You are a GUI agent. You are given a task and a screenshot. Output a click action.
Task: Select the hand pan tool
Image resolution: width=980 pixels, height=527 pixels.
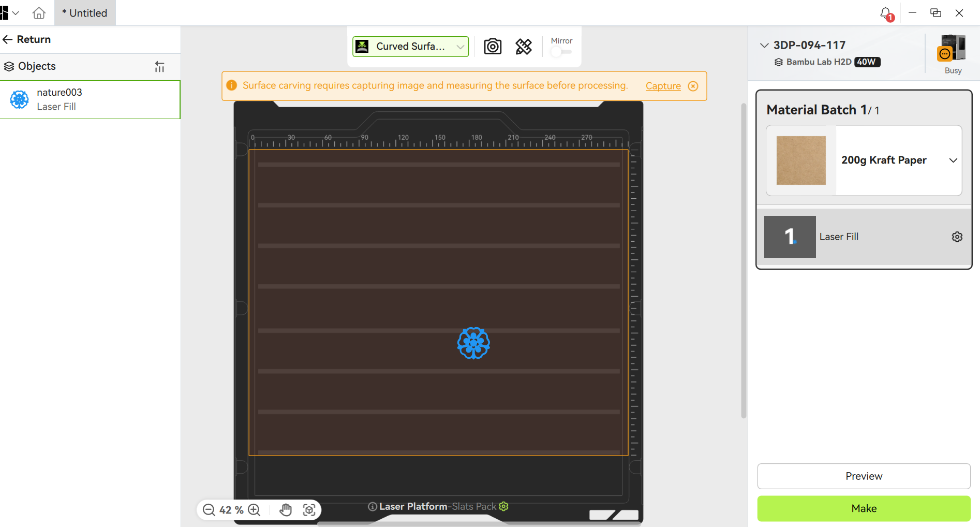point(286,510)
